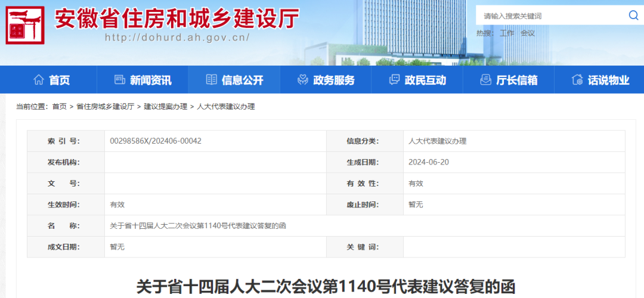Click the handshake icon beside 政务服务

302,80
